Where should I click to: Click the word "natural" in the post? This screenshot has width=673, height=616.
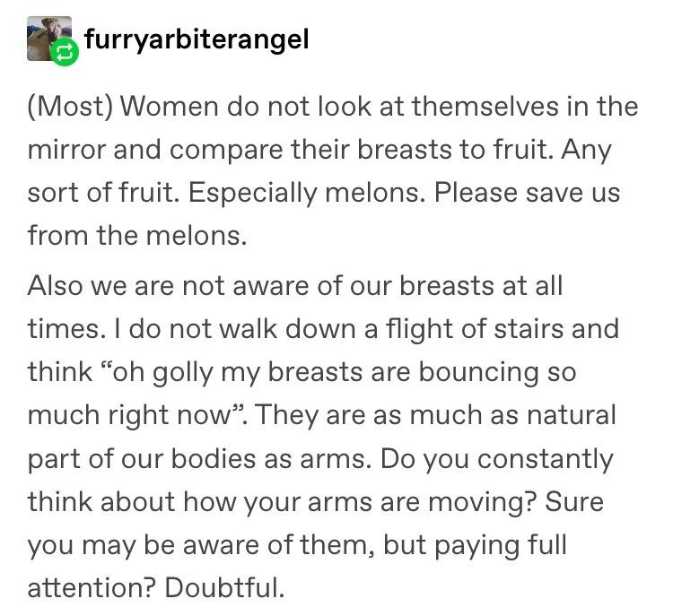point(572,415)
